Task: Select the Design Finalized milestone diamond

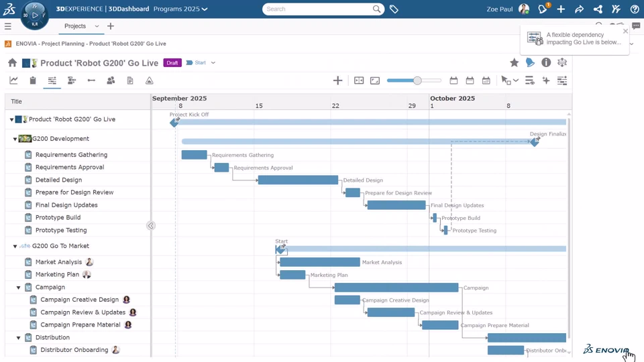Action: (x=535, y=141)
